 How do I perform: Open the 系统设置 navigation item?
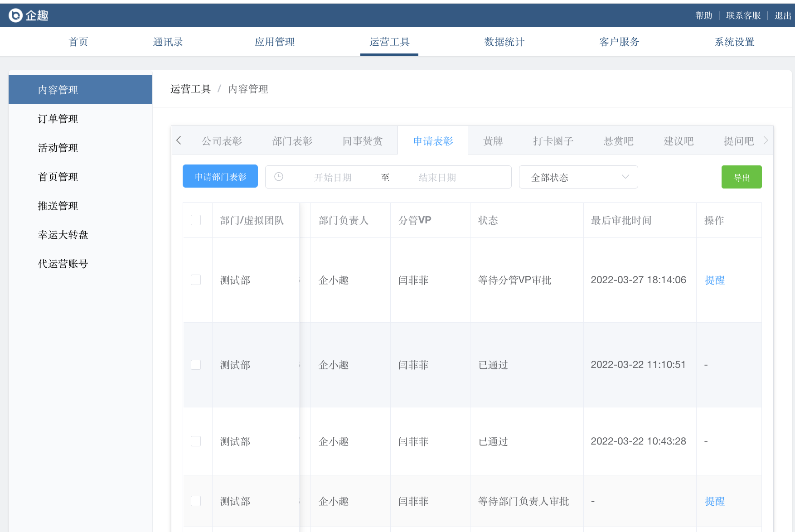point(734,42)
